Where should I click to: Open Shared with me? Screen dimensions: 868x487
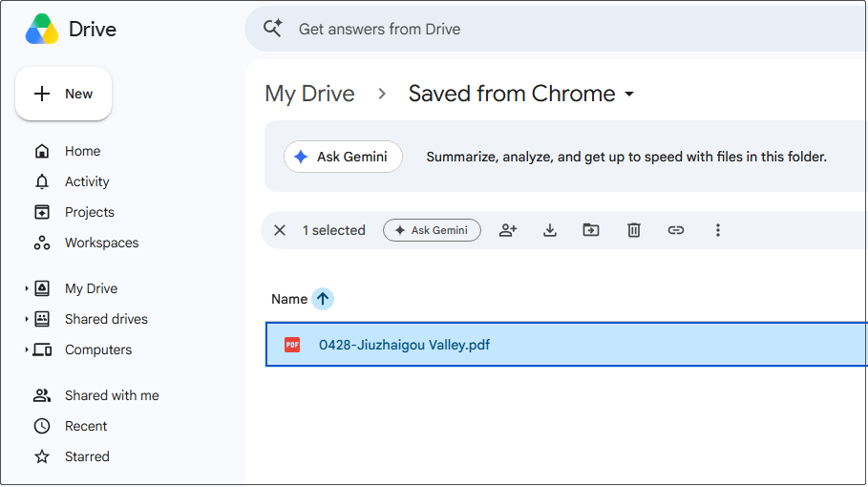pos(112,395)
